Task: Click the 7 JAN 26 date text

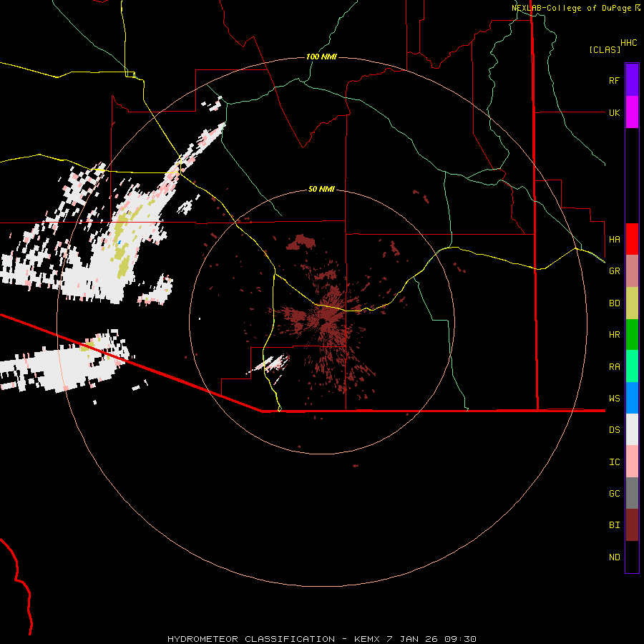Action: click(412, 639)
